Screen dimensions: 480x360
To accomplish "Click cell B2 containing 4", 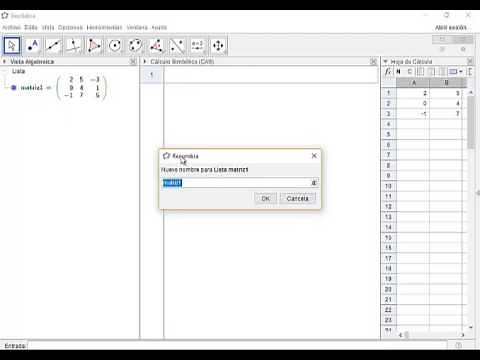I will tap(446, 103).
